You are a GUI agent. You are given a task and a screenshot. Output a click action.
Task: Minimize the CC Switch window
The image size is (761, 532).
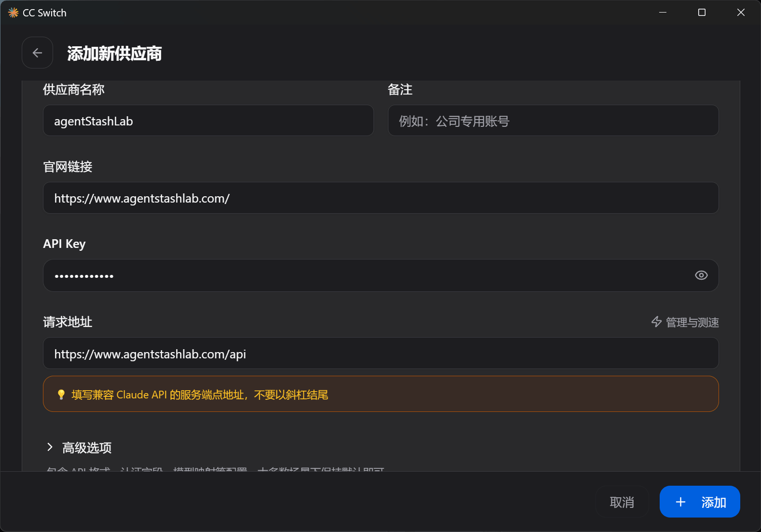point(663,13)
